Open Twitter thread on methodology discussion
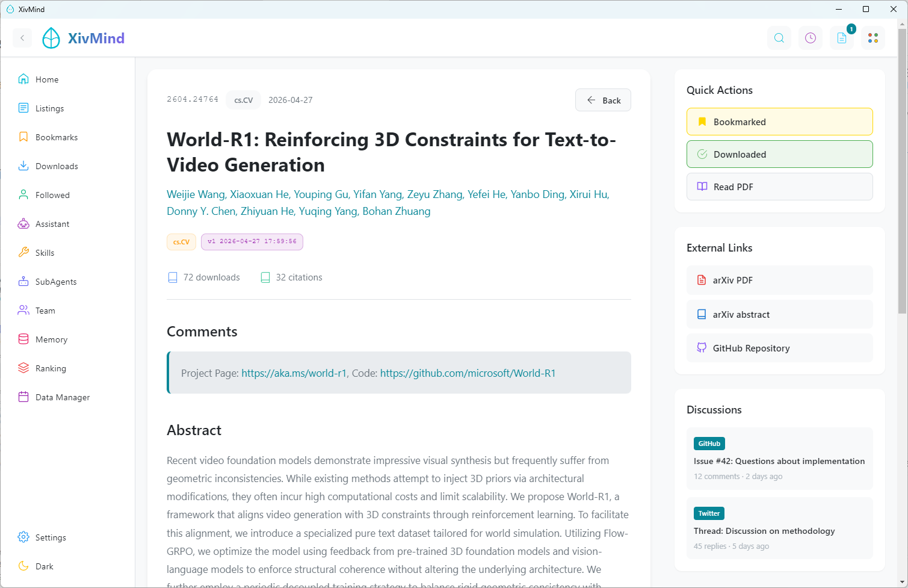Image resolution: width=908 pixels, height=588 pixels. click(780, 528)
